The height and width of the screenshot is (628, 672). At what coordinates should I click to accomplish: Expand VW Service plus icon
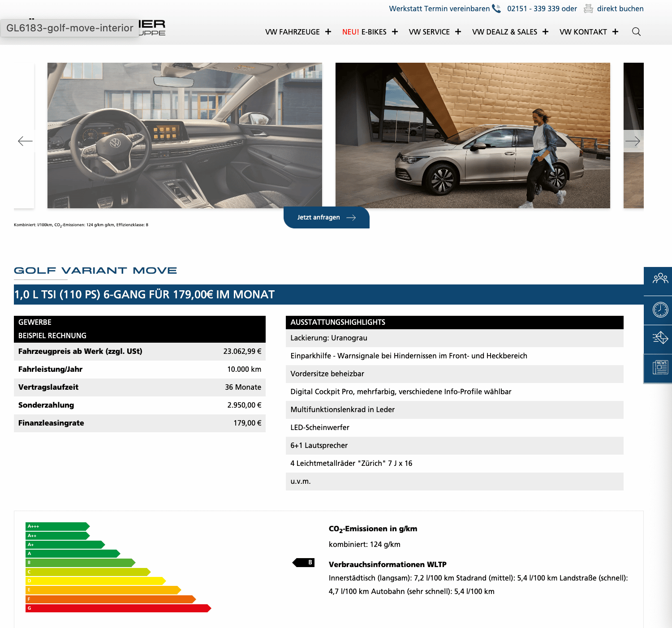point(458,32)
